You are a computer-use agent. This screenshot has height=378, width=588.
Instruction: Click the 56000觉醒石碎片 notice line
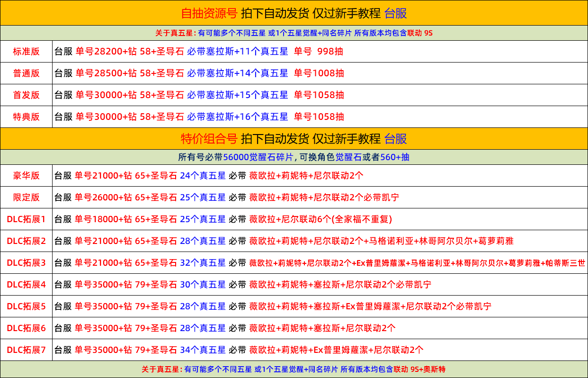coord(294,157)
